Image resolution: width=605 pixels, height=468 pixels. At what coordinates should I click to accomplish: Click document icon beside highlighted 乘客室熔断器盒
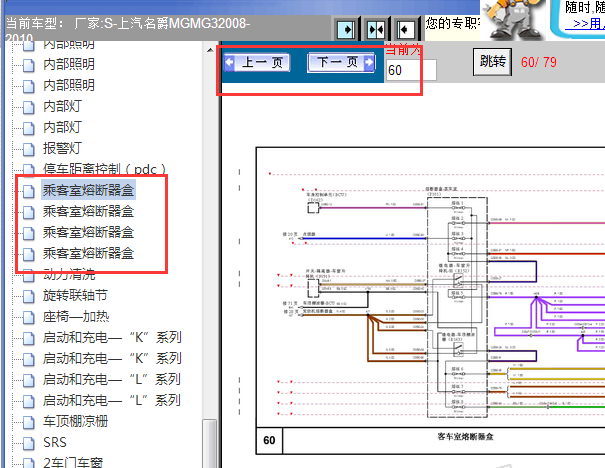click(x=29, y=191)
